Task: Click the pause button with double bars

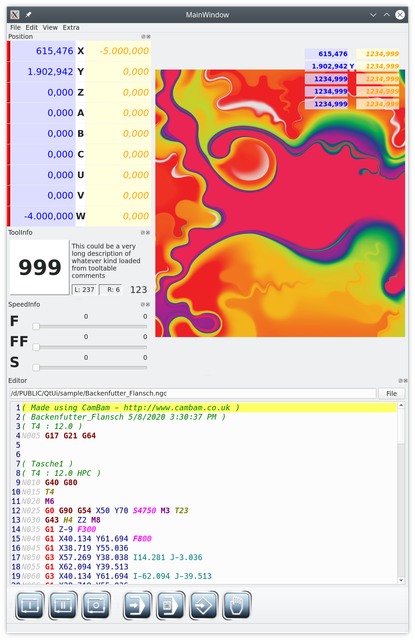Action: coord(63,606)
